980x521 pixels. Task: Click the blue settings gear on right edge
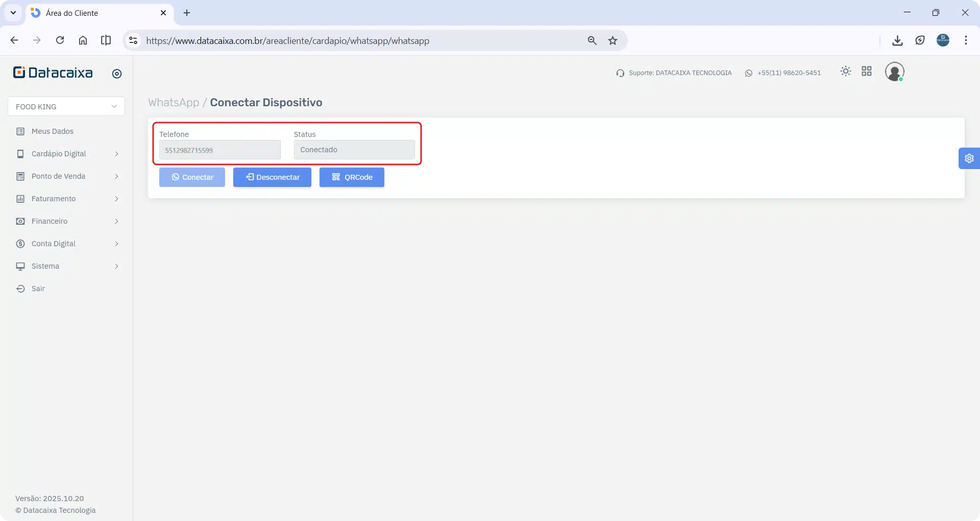(x=969, y=158)
